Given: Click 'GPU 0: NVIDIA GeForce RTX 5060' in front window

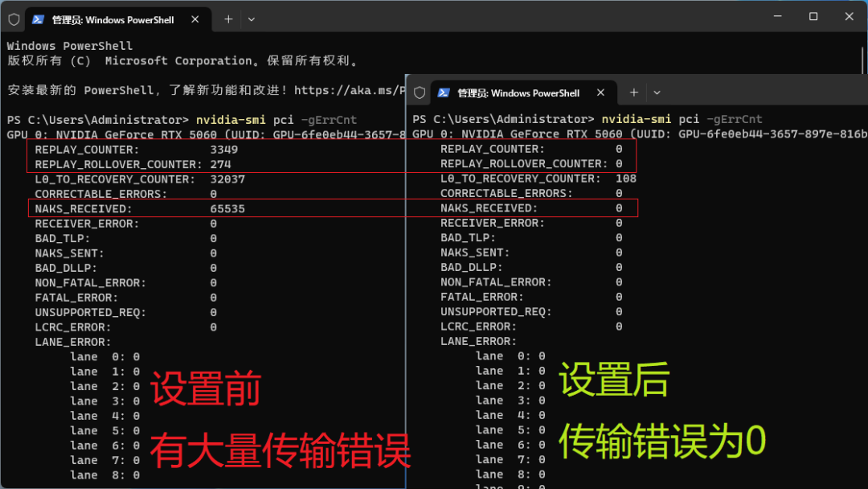Looking at the screenshot, I should (518, 134).
